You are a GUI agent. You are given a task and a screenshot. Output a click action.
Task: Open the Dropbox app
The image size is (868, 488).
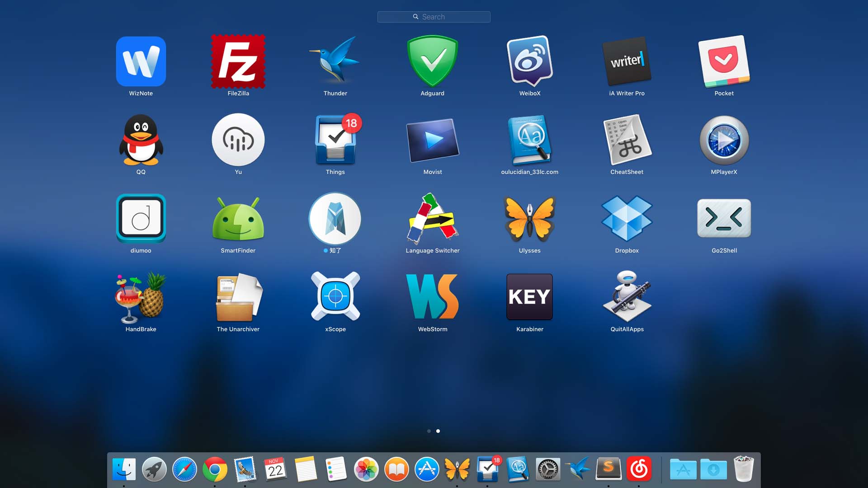pyautogui.click(x=627, y=219)
